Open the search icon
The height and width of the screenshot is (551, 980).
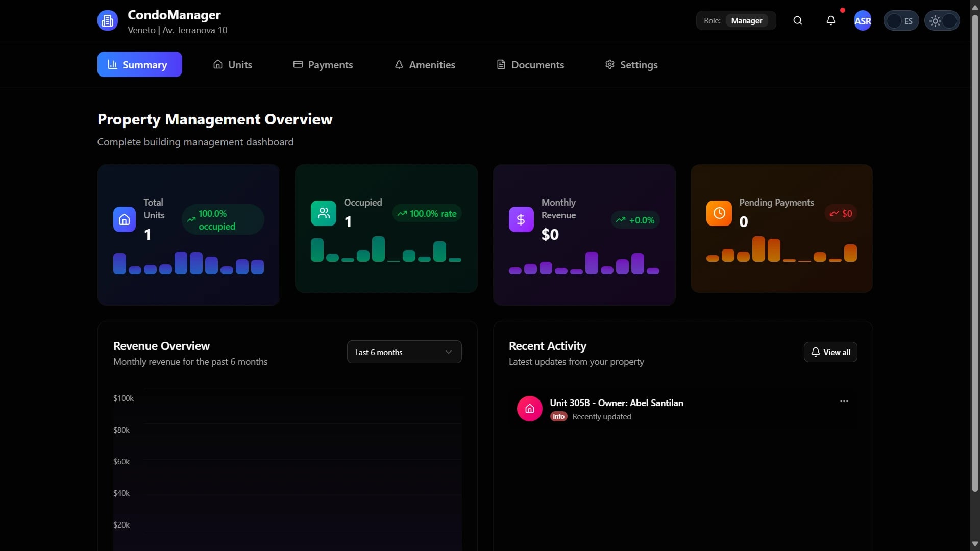tap(797, 20)
